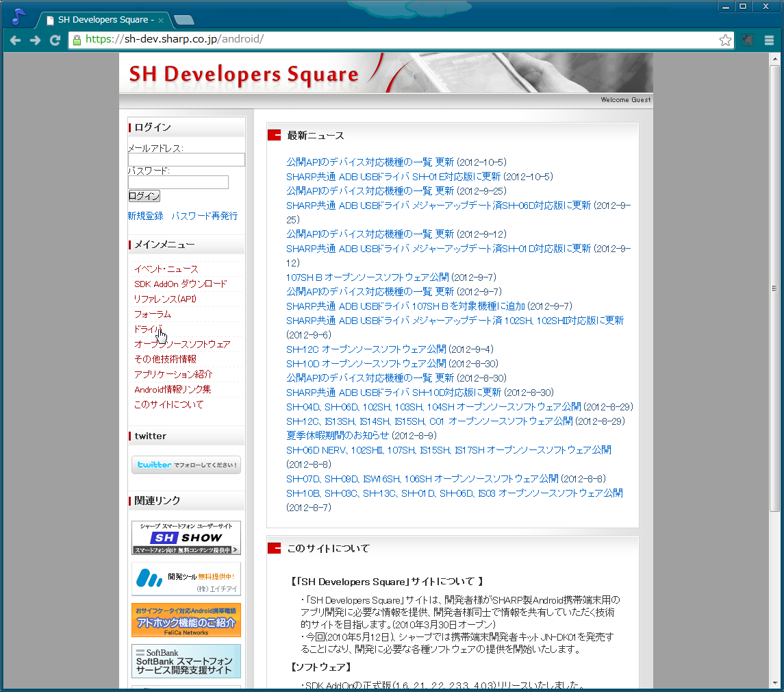Viewport: 784px width, 692px height.
Task: Click the アドホック機能のご紹介 FeliCa banner
Action: [186, 621]
